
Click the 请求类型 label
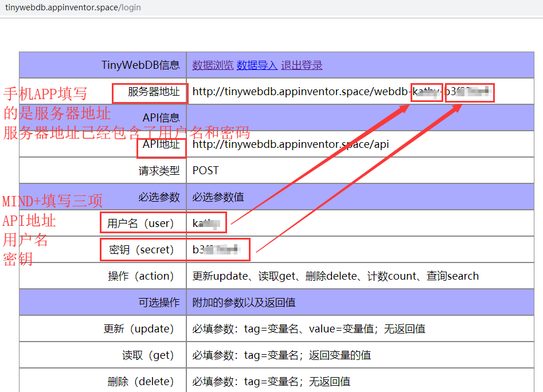[x=159, y=171]
